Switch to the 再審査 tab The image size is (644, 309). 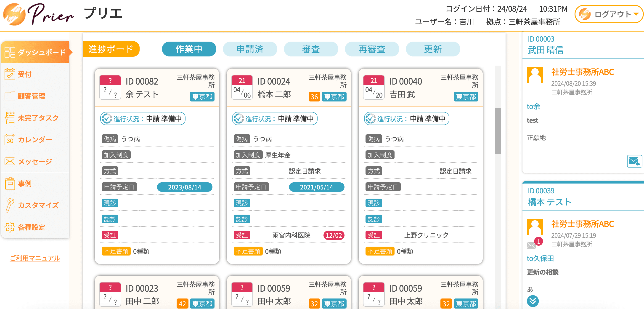click(372, 49)
